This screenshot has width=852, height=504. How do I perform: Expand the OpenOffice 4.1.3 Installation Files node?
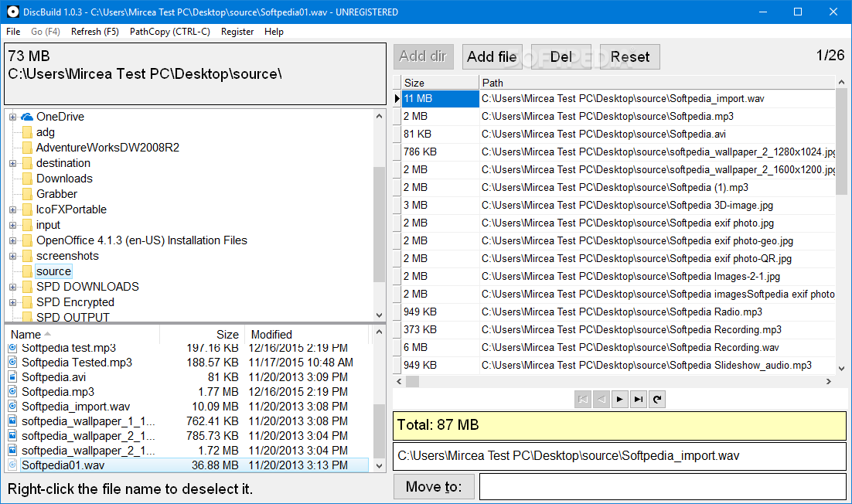pos(12,240)
